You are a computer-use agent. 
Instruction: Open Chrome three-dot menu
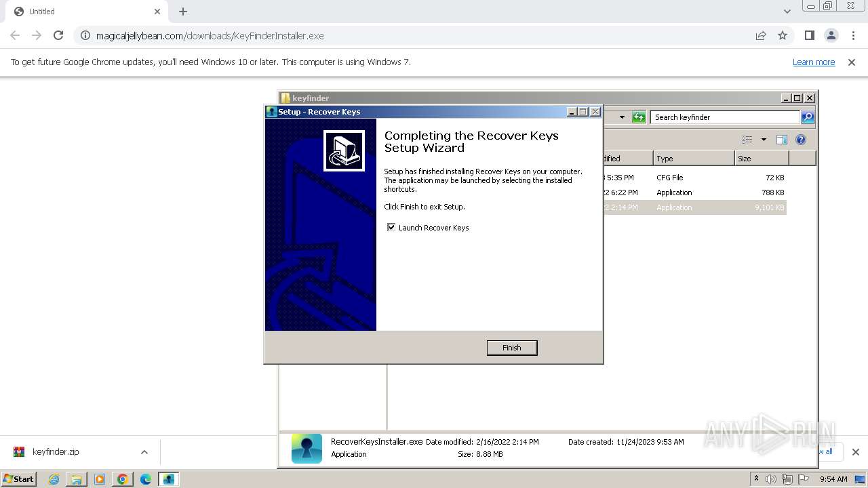coord(853,35)
